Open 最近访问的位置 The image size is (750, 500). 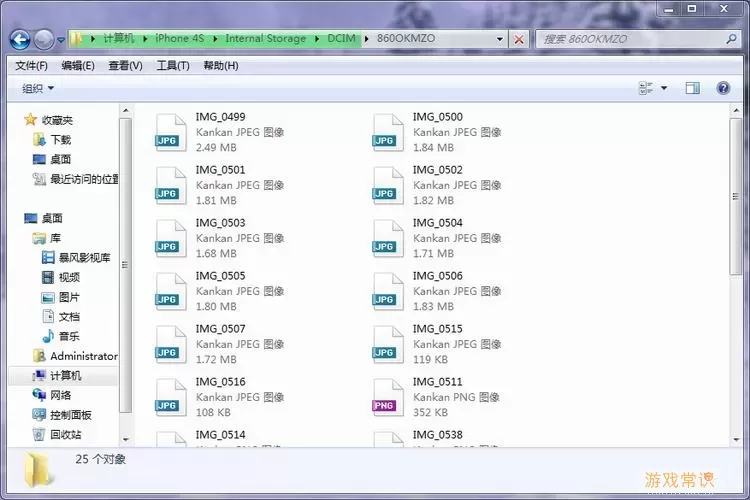pos(75,179)
